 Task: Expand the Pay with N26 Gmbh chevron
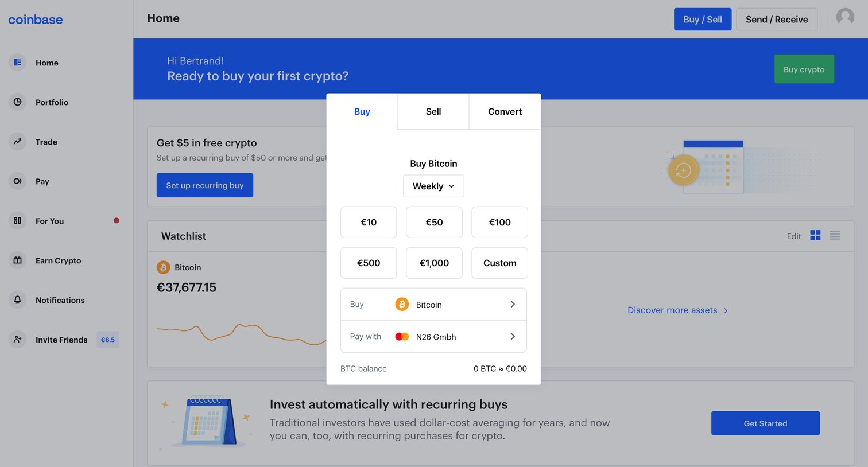point(513,336)
